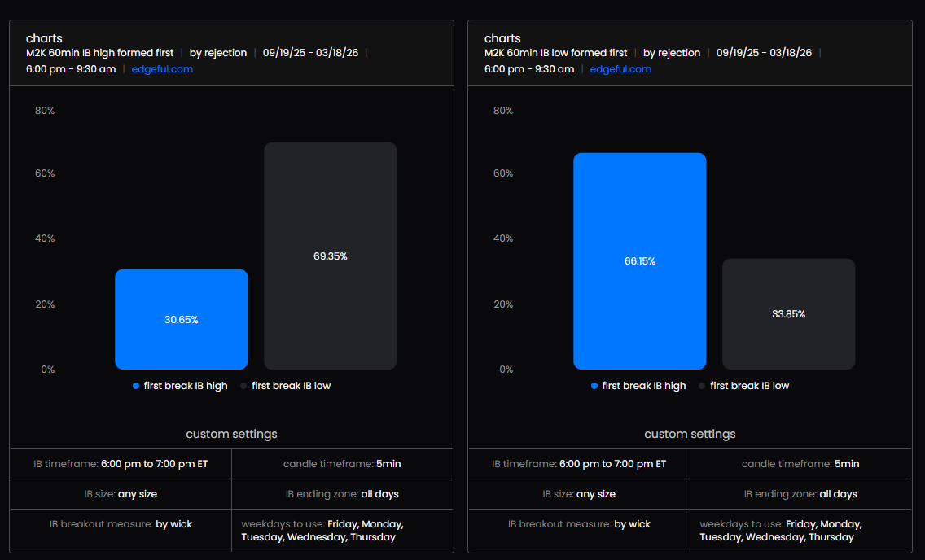Click 'M2K 60min IB high formed first' title
Screen dimensions: 925x560
[x=99, y=52]
